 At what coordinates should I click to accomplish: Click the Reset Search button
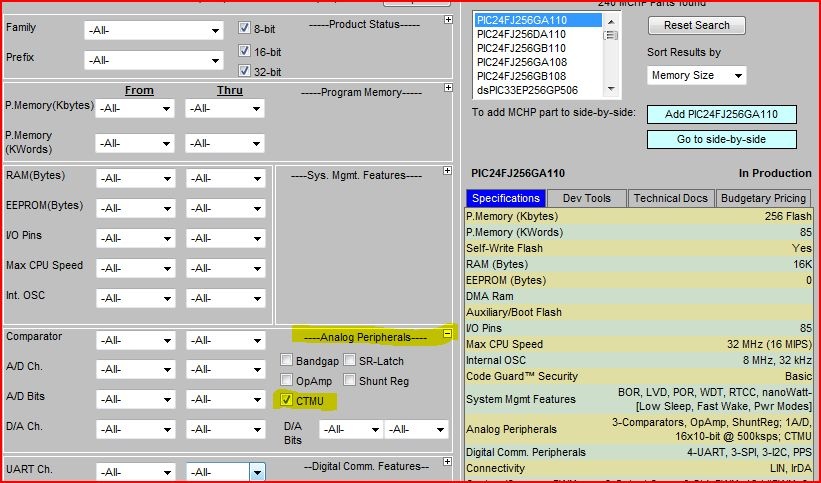(696, 25)
